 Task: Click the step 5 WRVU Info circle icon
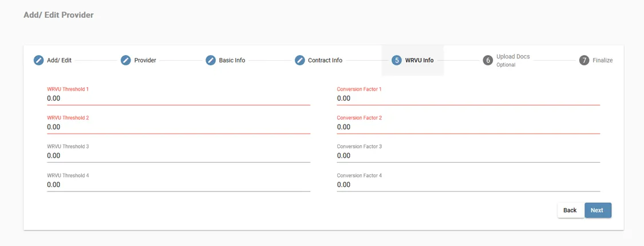coord(396,60)
